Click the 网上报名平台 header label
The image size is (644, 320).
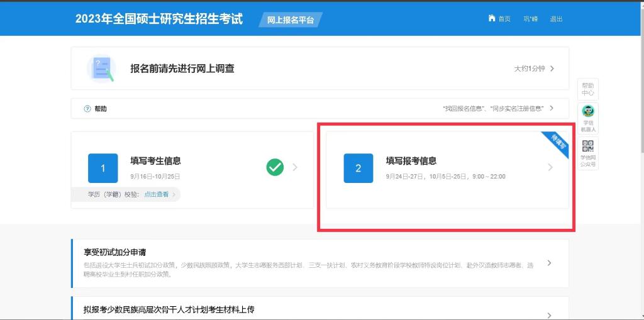[290, 19]
